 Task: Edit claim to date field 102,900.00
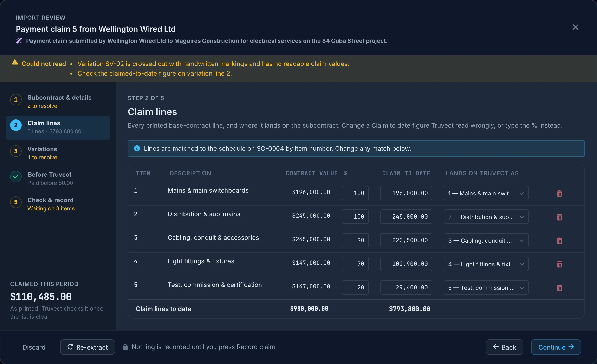point(406,264)
